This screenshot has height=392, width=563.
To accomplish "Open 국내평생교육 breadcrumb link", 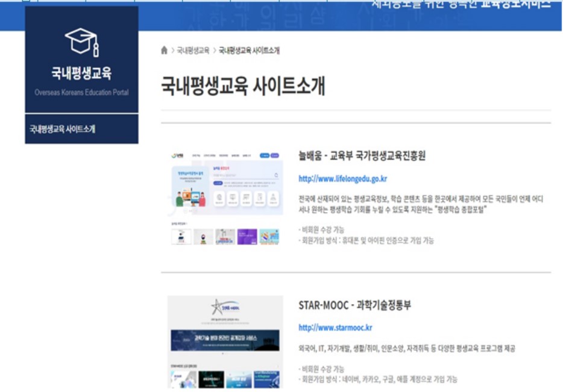I will click(x=193, y=51).
